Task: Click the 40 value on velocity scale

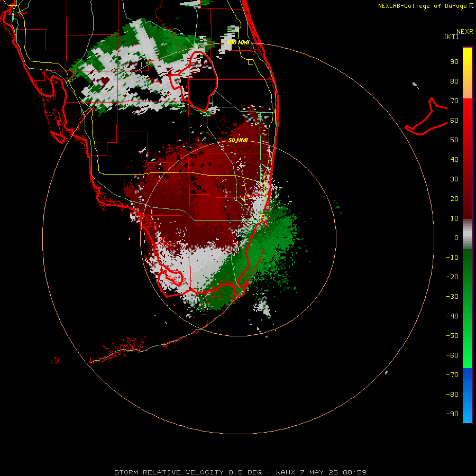Action: pyautogui.click(x=454, y=159)
